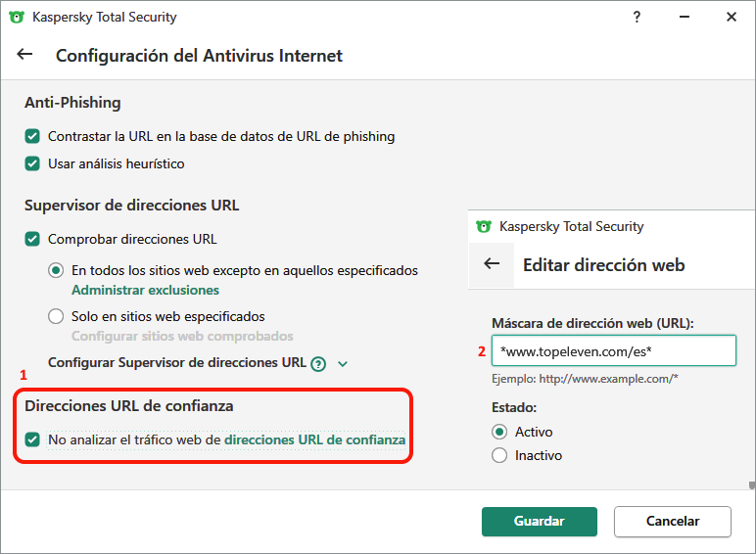Uncheck Comprobar direcciones URL
Viewport: 756px width, 554px height.
[32, 239]
